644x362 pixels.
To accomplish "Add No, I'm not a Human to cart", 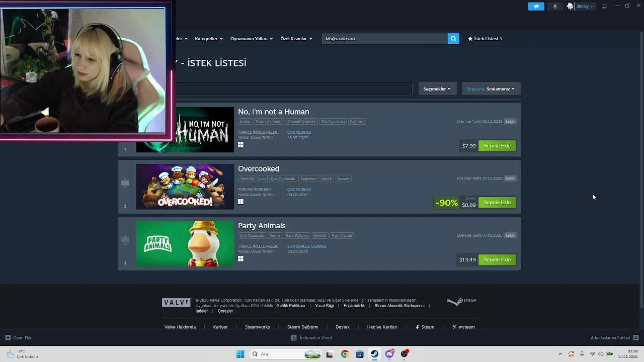I will coord(497,146).
